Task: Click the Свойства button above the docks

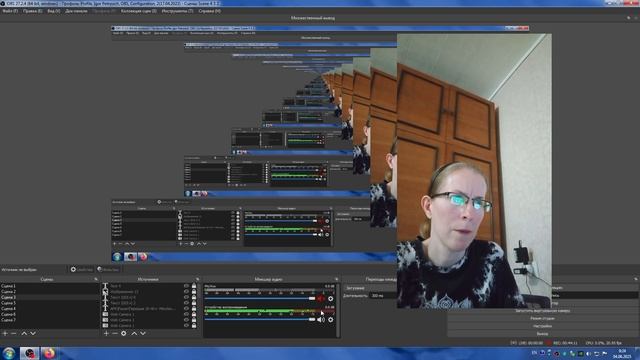Action: point(82,269)
